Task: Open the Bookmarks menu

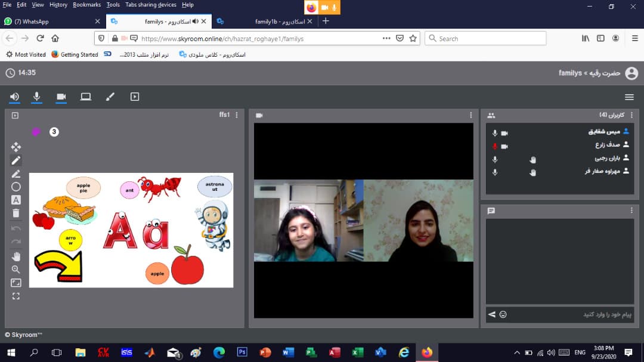Action: (87, 5)
